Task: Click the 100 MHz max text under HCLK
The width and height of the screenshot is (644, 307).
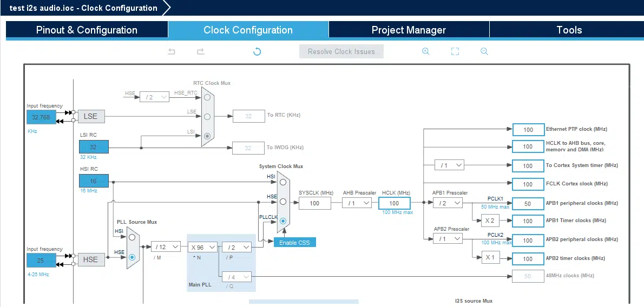Action: [398, 212]
